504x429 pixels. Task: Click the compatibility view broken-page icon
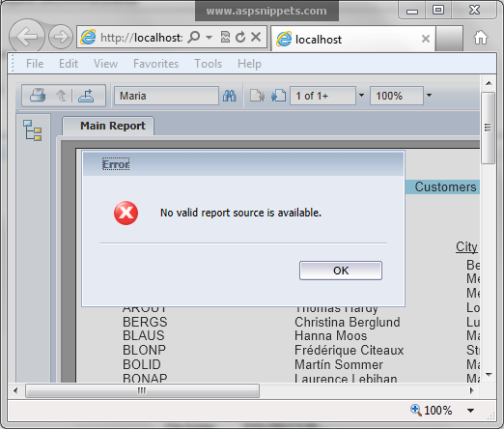pos(225,37)
